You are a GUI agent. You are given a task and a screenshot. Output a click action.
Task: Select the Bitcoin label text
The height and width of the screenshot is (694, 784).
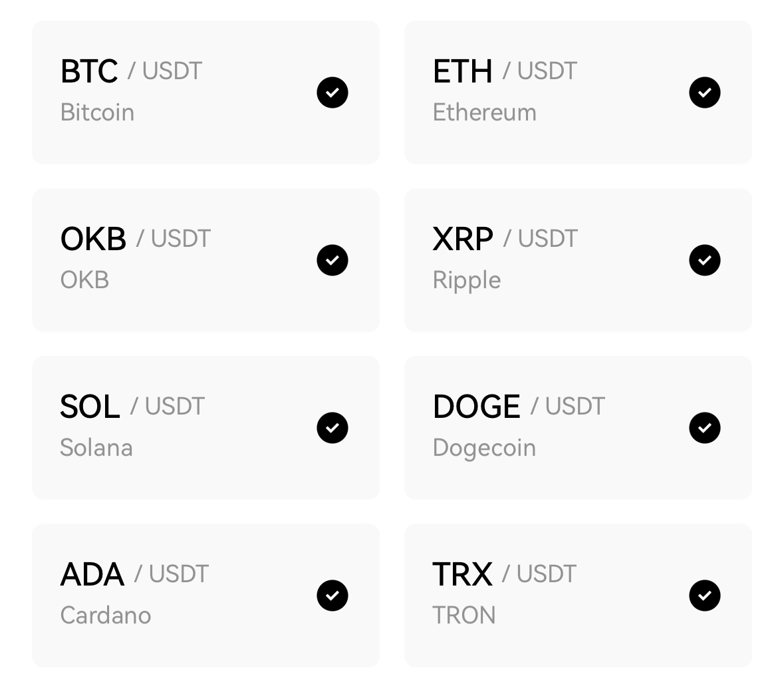97,112
